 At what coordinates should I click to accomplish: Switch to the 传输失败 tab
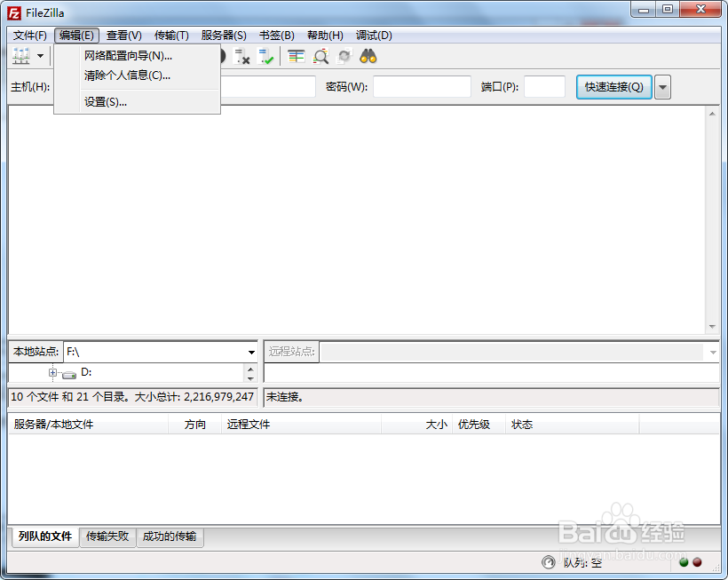[x=107, y=536]
